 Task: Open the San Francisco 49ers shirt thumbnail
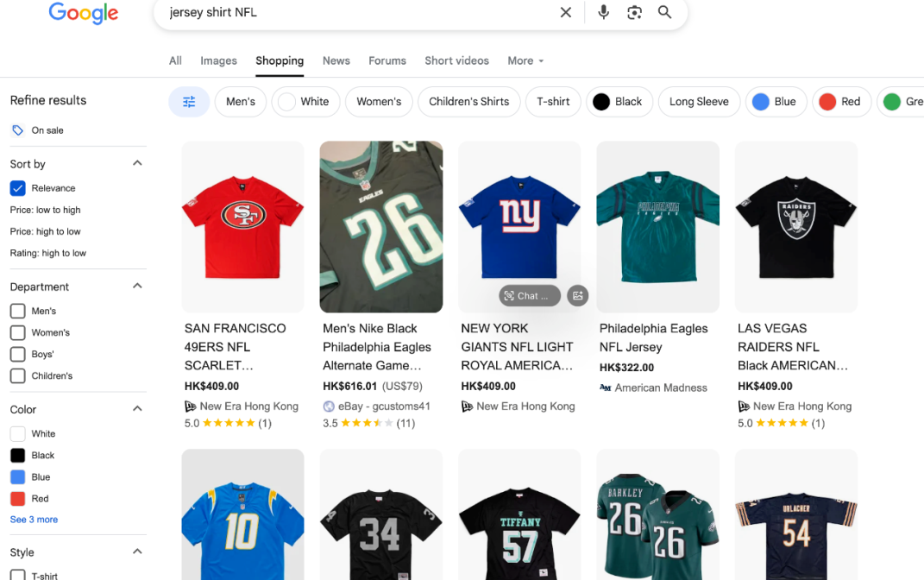coord(242,226)
